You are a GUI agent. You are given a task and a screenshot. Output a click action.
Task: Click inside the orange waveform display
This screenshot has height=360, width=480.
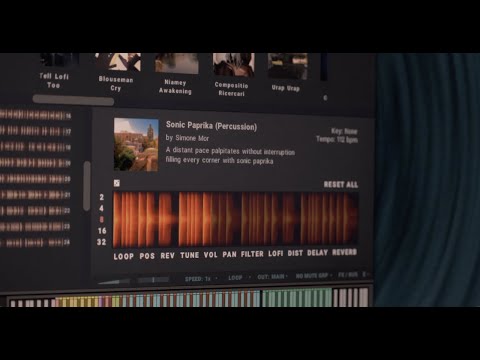236,219
